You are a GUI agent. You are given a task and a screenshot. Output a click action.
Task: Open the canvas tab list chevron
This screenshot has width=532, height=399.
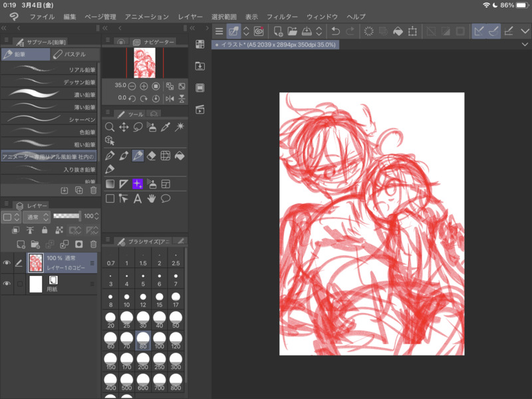coord(525,45)
